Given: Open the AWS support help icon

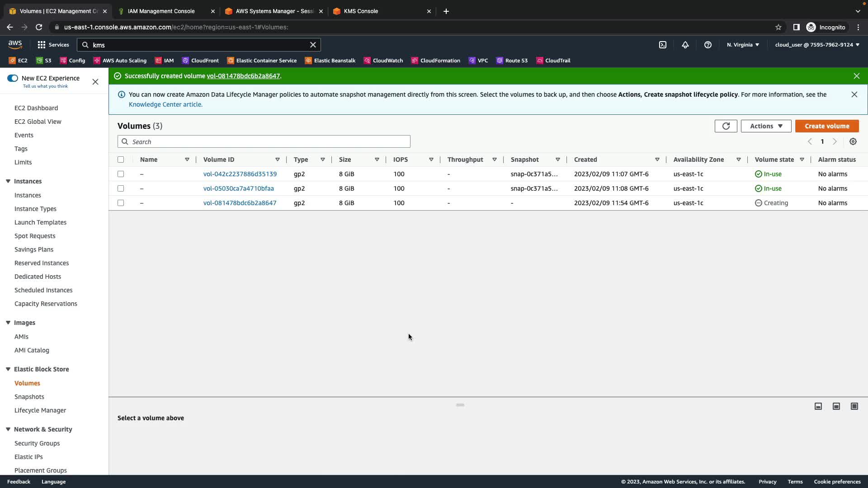Looking at the screenshot, I should pos(708,45).
